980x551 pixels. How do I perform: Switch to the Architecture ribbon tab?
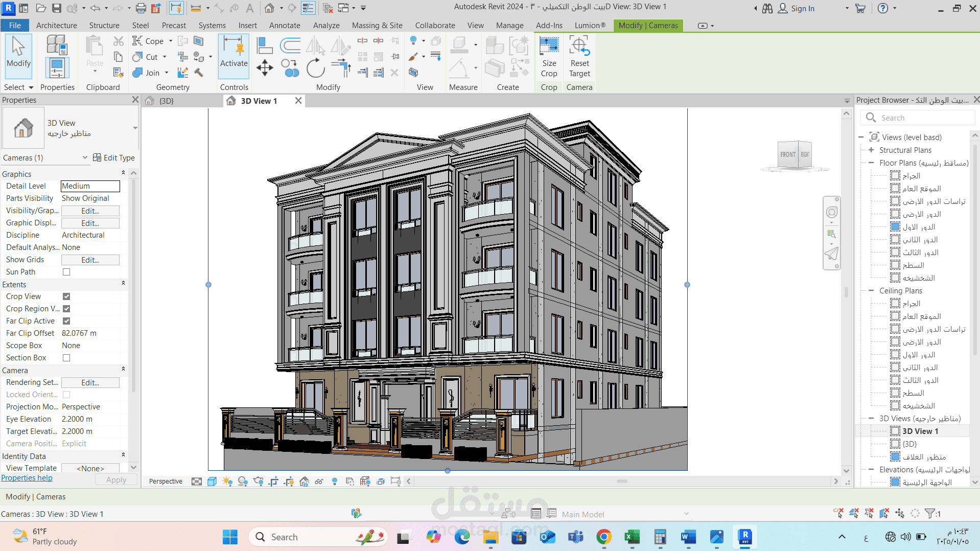click(x=57, y=25)
